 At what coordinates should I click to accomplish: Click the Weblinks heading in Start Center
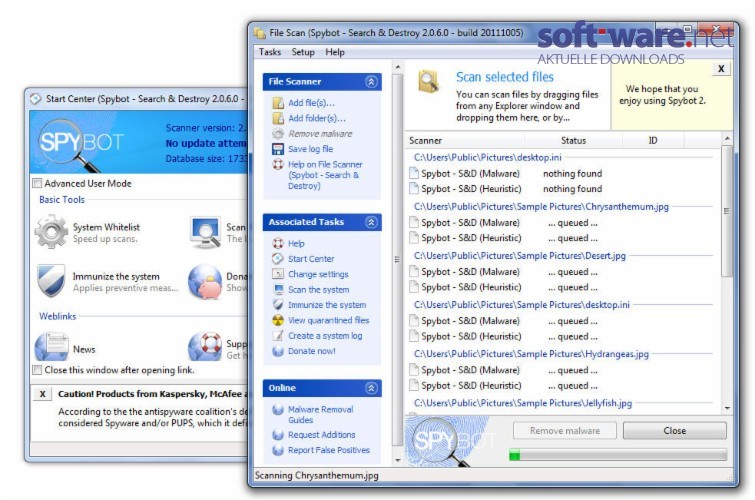pyautogui.click(x=57, y=316)
